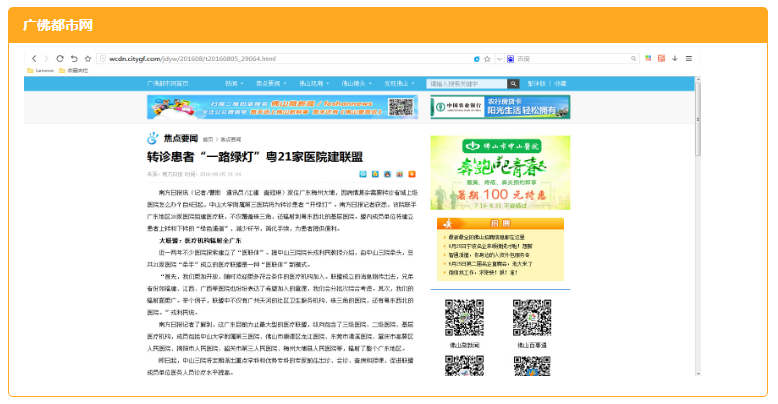Screen dimensions: 778x404
Task: Click the 佛山市中山医院 hospital ad
Action: tap(500, 173)
